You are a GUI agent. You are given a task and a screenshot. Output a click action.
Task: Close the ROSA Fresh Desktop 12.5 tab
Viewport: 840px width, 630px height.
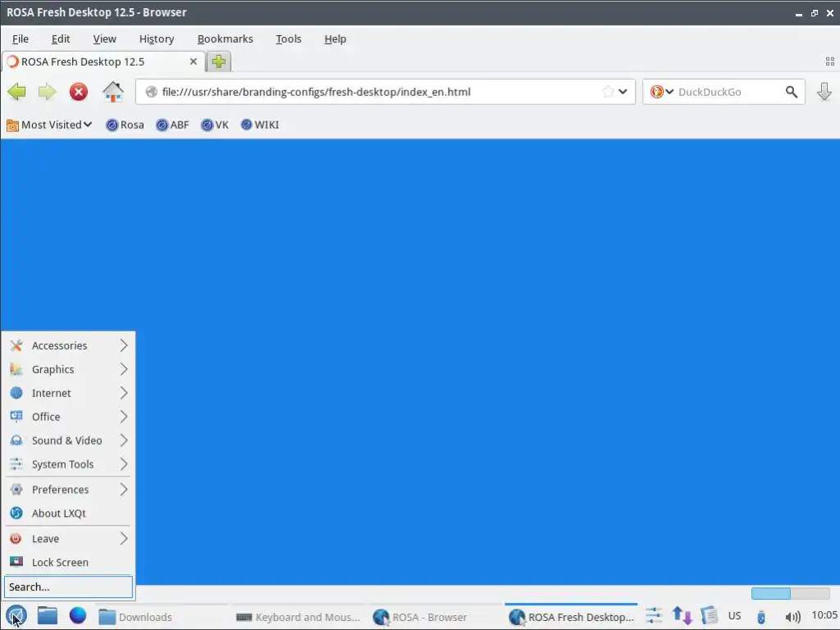[x=194, y=62]
